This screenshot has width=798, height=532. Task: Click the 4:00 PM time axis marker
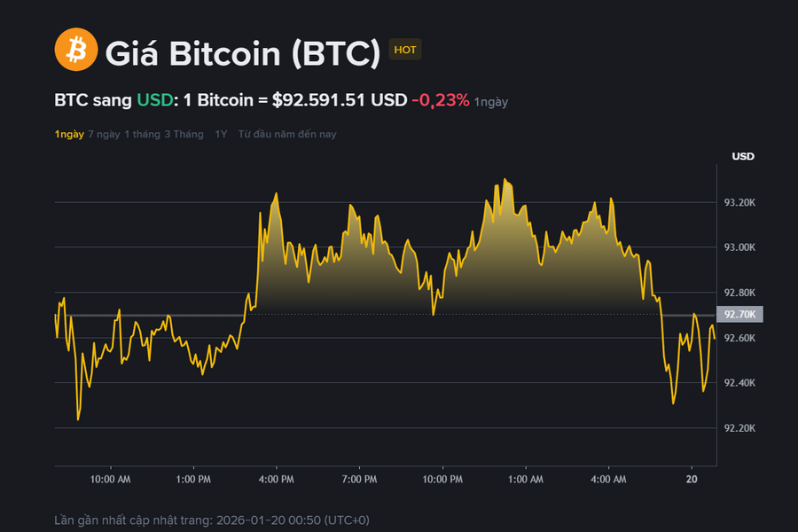pyautogui.click(x=277, y=480)
